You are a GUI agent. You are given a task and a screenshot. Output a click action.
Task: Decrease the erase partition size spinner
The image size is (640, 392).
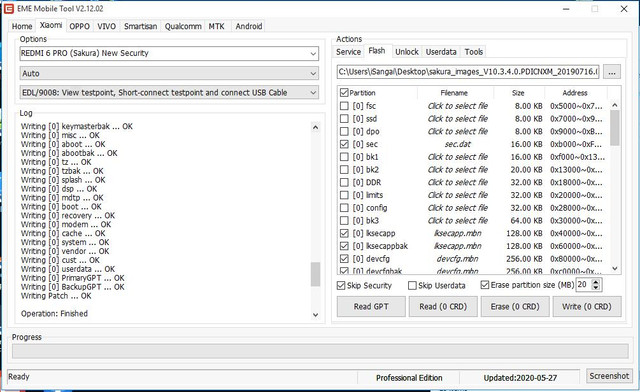point(596,288)
